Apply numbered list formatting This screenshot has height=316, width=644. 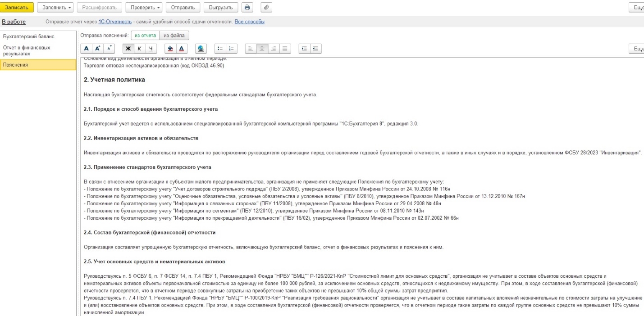pos(232,49)
